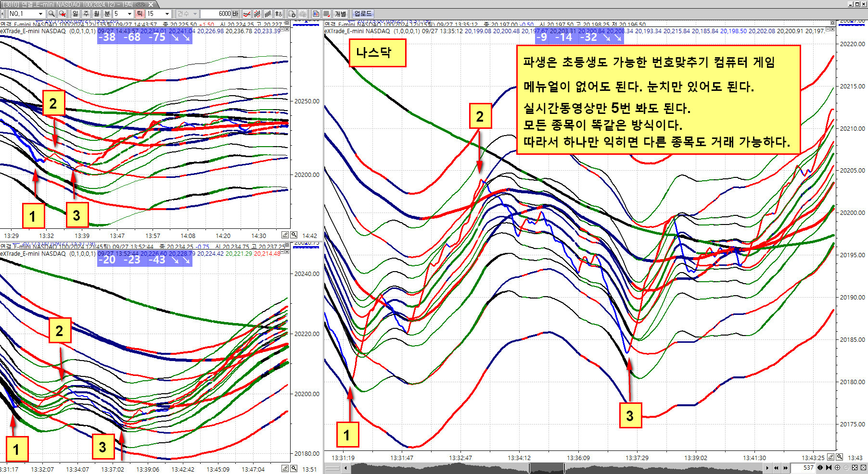Toggle the 일 (daily) period button

(x=75, y=13)
